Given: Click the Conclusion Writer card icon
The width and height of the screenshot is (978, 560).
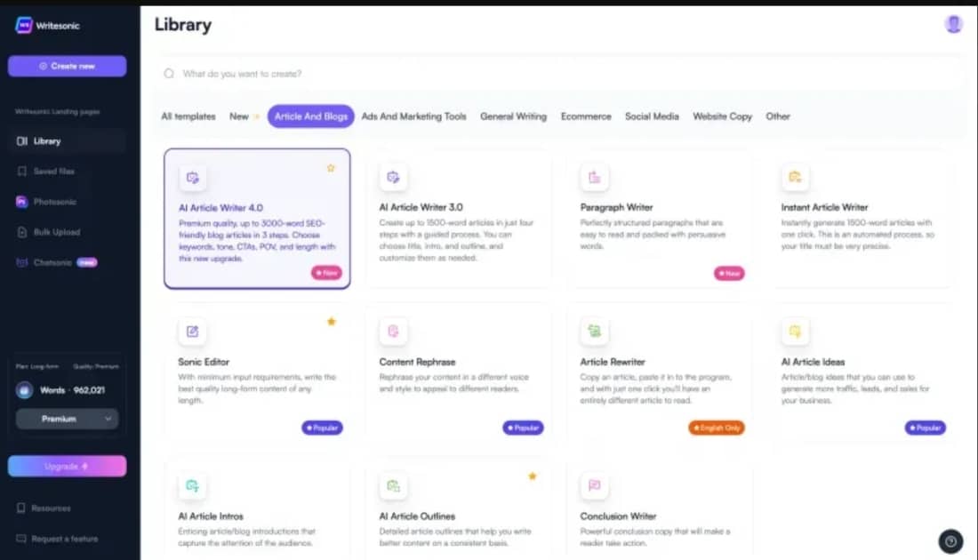Looking at the screenshot, I should click(595, 486).
